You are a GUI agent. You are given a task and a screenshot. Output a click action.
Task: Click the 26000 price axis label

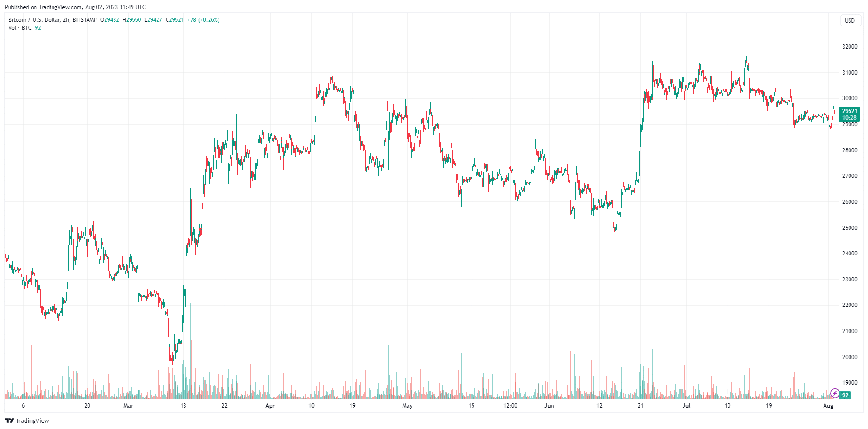[x=850, y=202]
